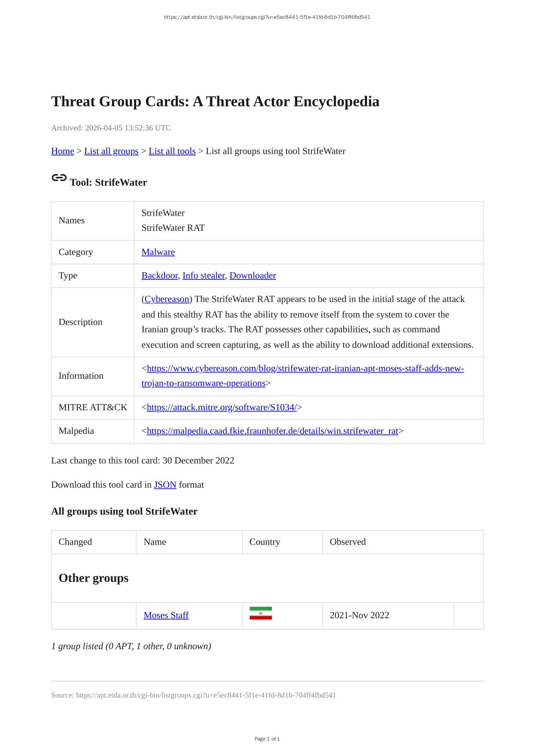Click the Downloader type link
This screenshot has width=535, height=756.
click(x=252, y=276)
